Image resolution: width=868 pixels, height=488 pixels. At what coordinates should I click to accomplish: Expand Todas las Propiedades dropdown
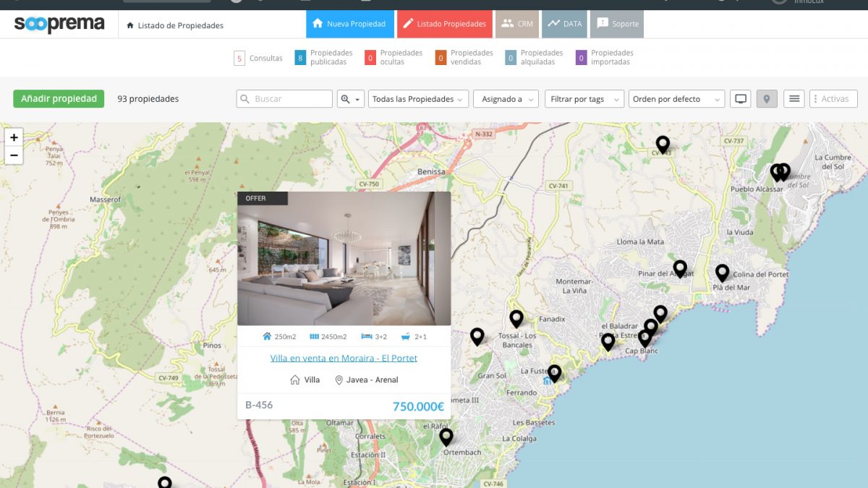coord(418,99)
